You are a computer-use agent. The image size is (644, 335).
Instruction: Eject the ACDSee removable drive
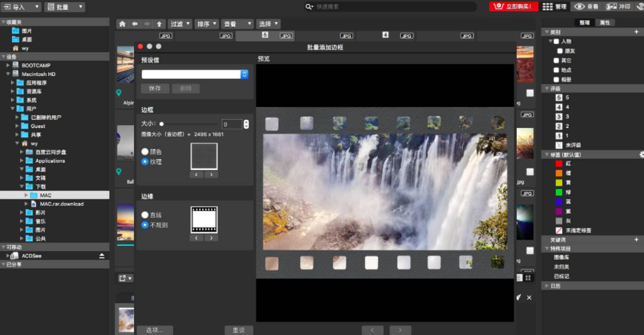102,256
